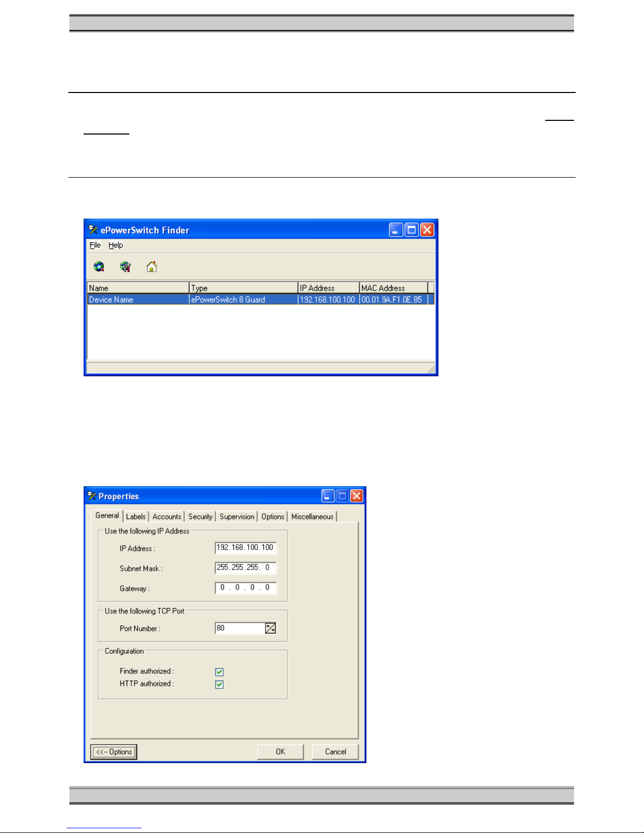The height and width of the screenshot is (833, 644).
Task: Click the Finder window resize grip
Action: point(431,369)
